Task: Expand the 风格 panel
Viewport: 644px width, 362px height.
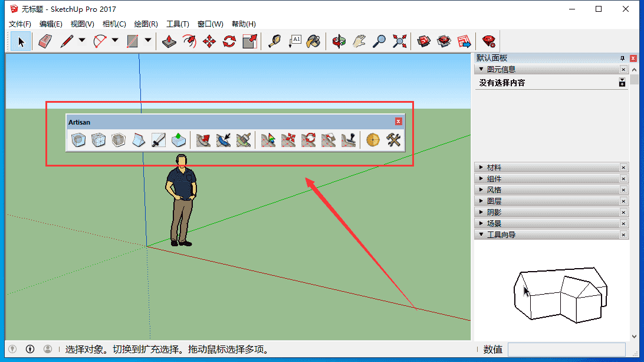Action: (x=481, y=190)
